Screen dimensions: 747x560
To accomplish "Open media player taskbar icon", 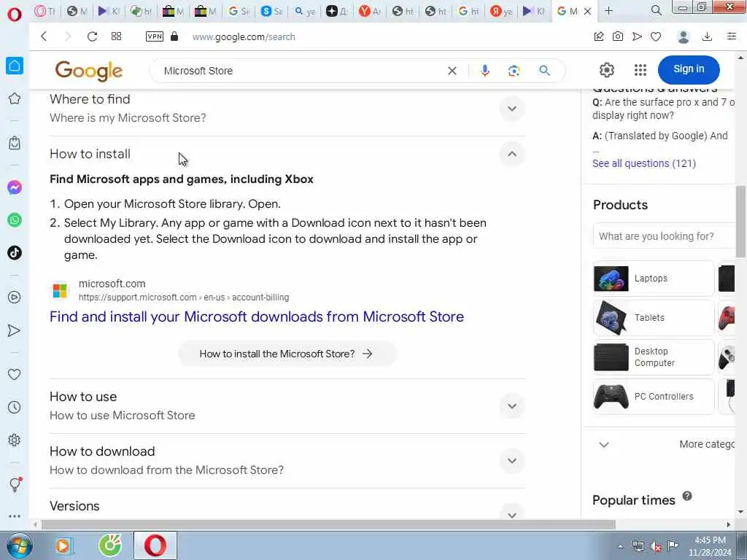I will point(63,545).
